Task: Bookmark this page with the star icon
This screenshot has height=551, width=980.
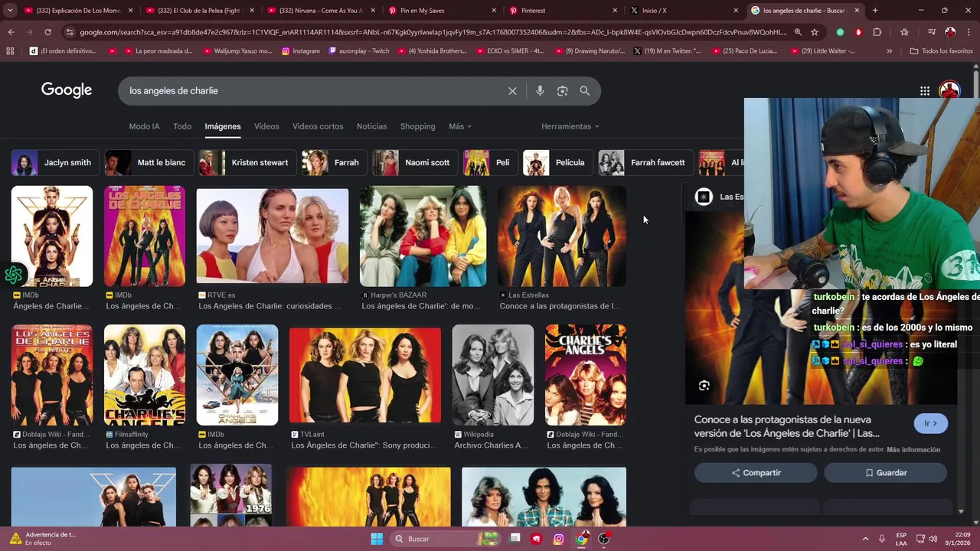Action: [815, 32]
